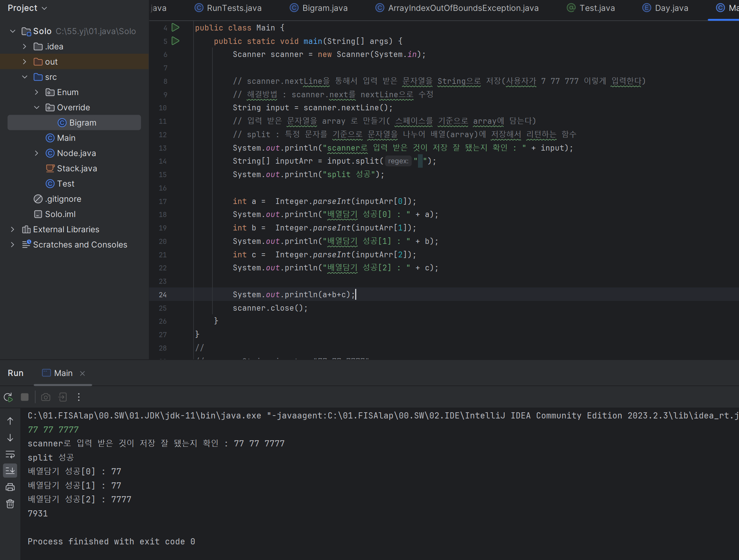The width and height of the screenshot is (739, 560).
Task: Toggle scroll to end in console
Action: (10, 471)
